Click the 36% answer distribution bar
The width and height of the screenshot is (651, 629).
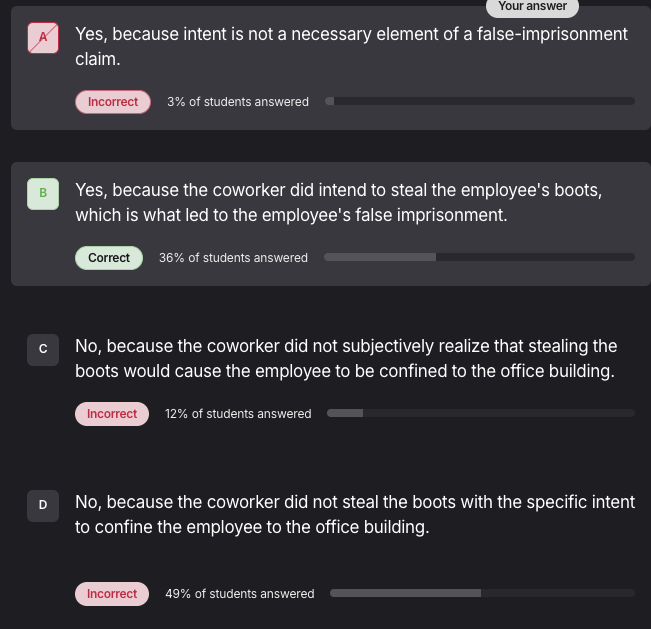tap(479, 257)
